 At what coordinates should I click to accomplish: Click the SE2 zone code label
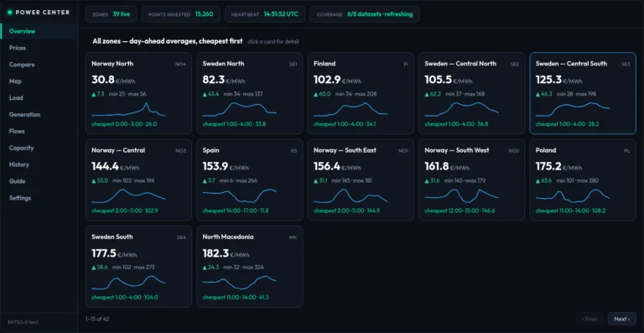coord(515,65)
